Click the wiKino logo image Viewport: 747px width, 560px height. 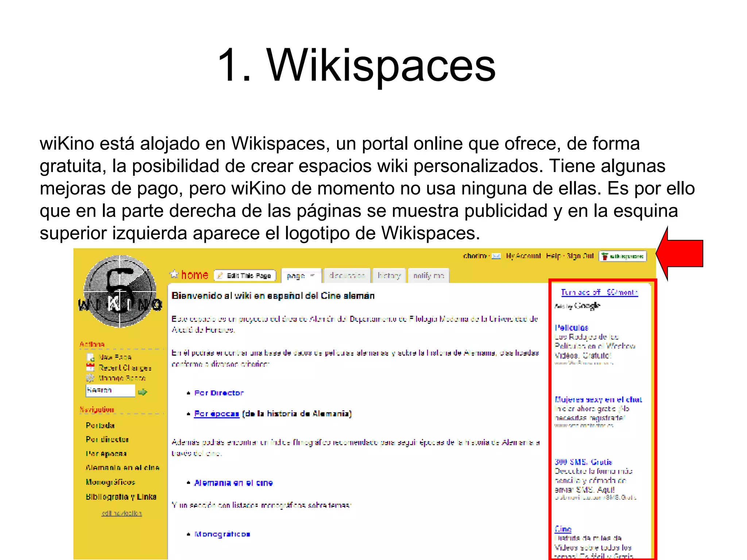[x=120, y=291]
